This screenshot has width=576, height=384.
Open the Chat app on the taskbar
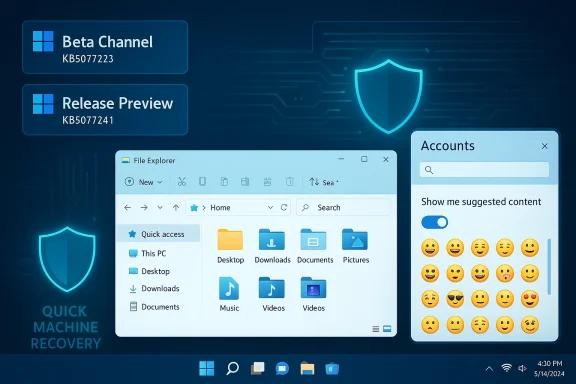[x=282, y=368]
